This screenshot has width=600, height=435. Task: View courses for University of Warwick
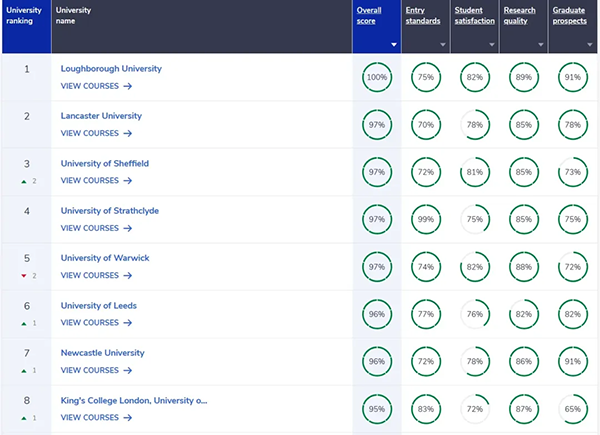(x=96, y=275)
